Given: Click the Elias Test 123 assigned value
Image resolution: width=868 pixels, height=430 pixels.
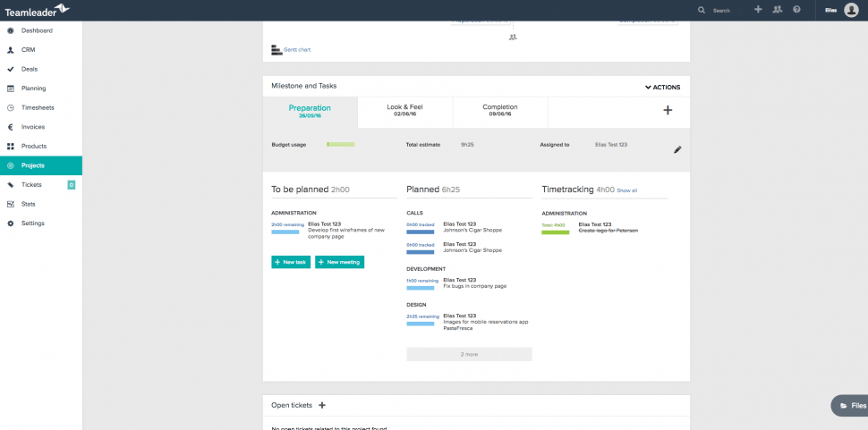Looking at the screenshot, I should click(x=611, y=145).
